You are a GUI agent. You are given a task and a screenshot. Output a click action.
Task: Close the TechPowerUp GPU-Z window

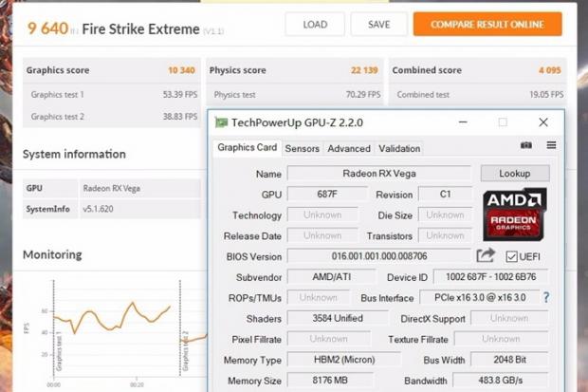[543, 122]
